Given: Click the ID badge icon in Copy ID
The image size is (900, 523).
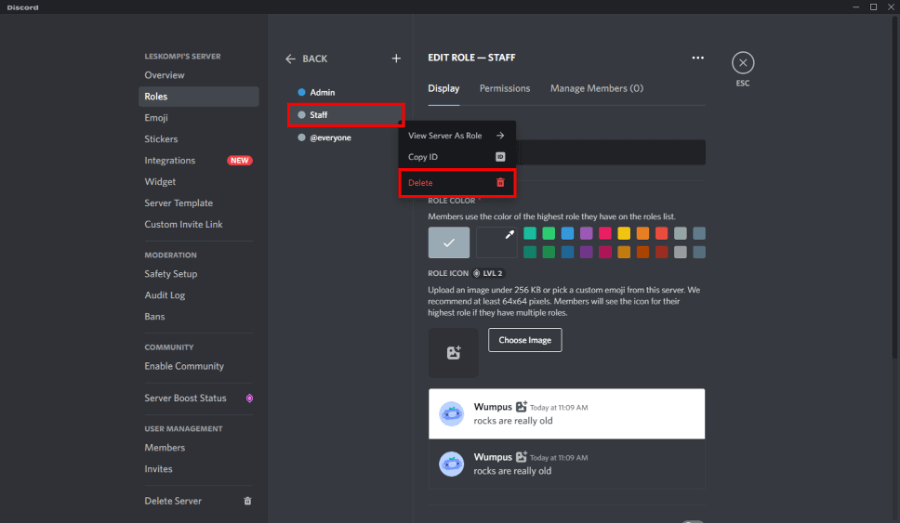Looking at the screenshot, I should (x=500, y=157).
